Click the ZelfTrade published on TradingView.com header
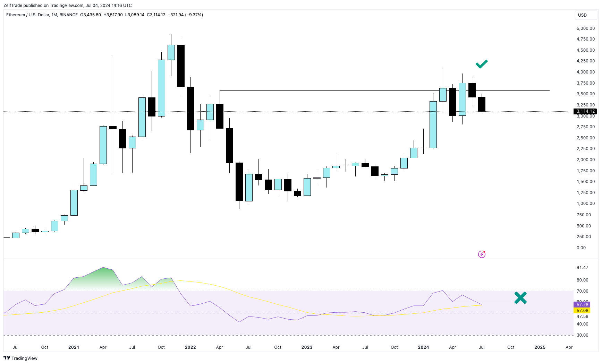602x364 pixels. [x=68, y=5]
